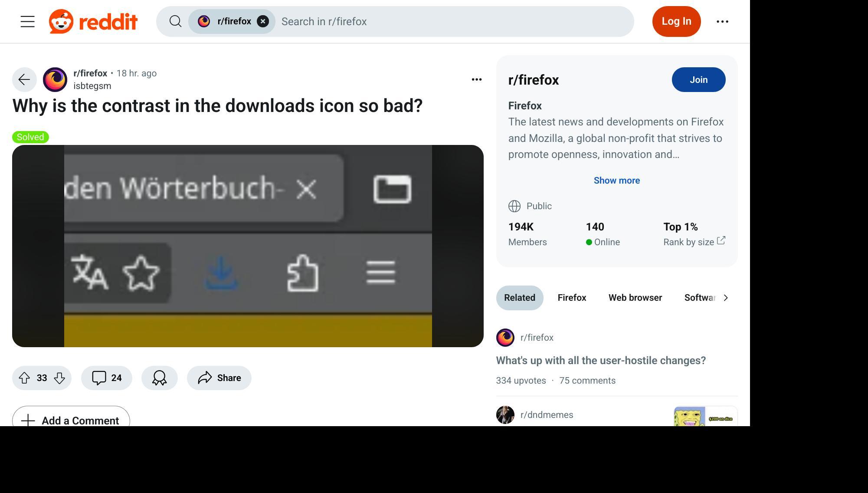Click the r/firefox subreddit avatar

pos(55,79)
